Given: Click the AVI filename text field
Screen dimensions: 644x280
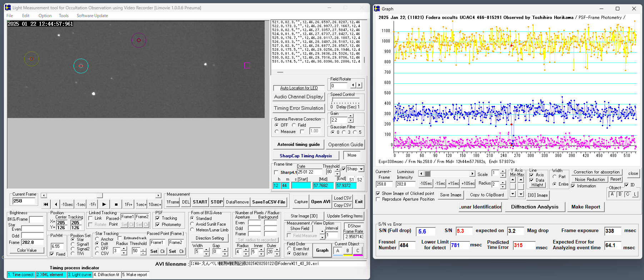Looking at the screenshot, I should coord(278,264).
